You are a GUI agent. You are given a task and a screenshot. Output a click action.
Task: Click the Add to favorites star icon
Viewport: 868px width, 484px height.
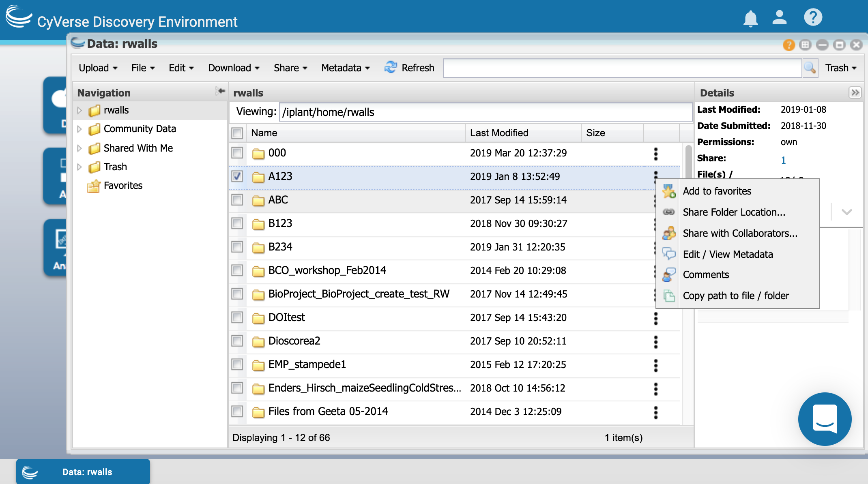coord(669,191)
